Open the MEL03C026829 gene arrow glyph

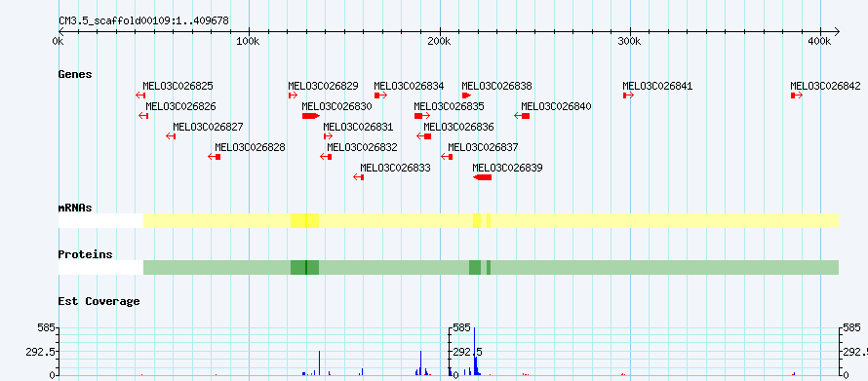293,95
